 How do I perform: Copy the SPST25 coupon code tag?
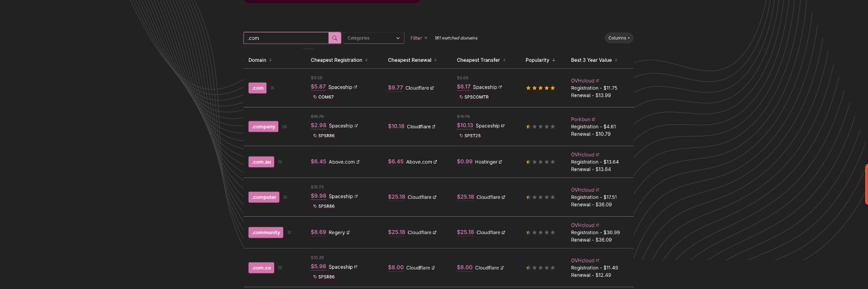470,136
